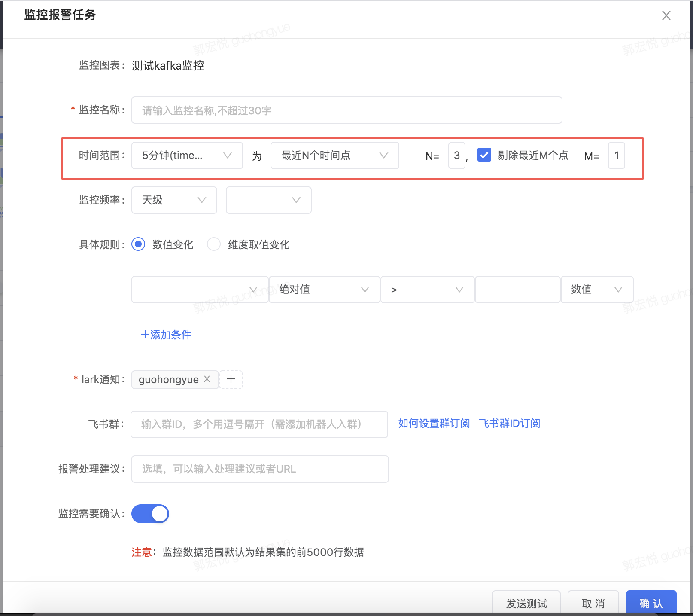Click the threshold value input field

(518, 290)
